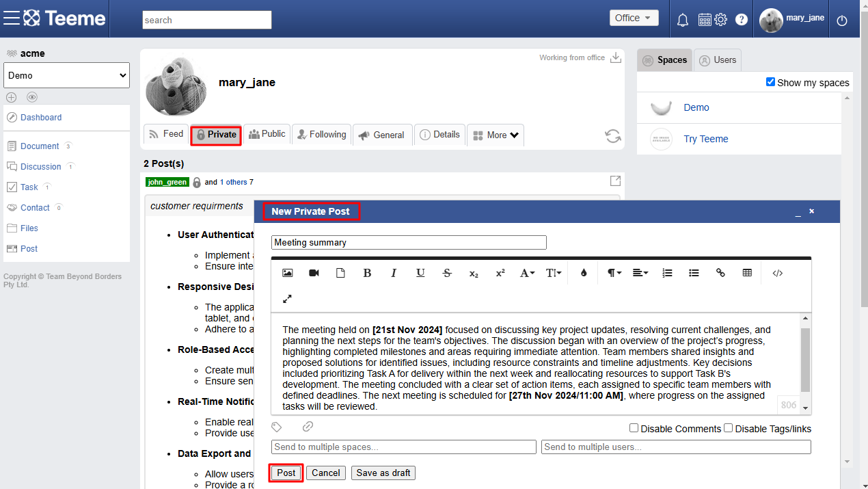Open the text color droplet picker

click(584, 273)
